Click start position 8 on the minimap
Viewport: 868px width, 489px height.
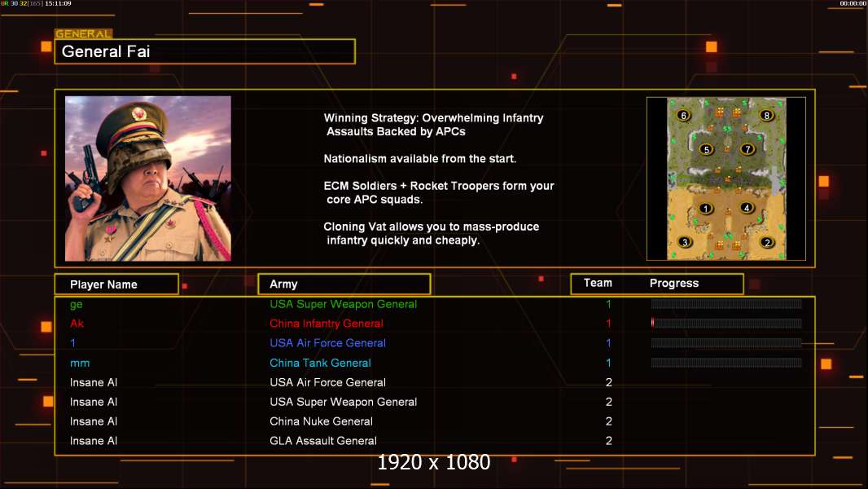767,115
